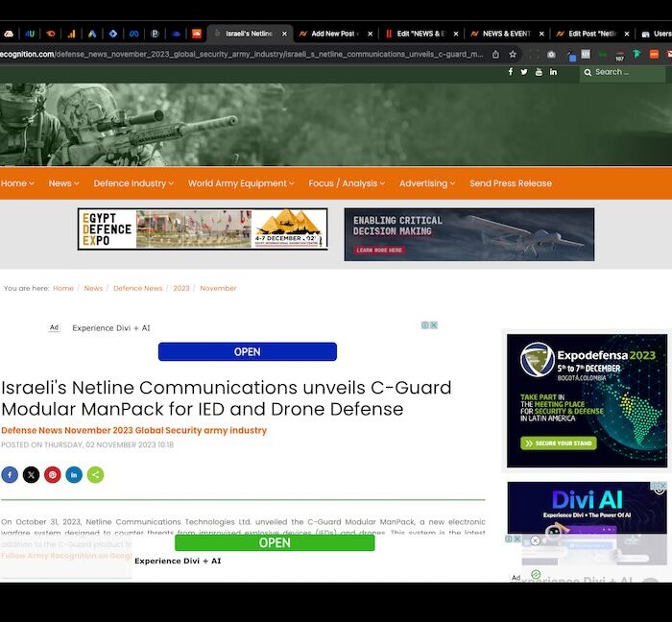Click the News breadcrumb link

coord(93,288)
